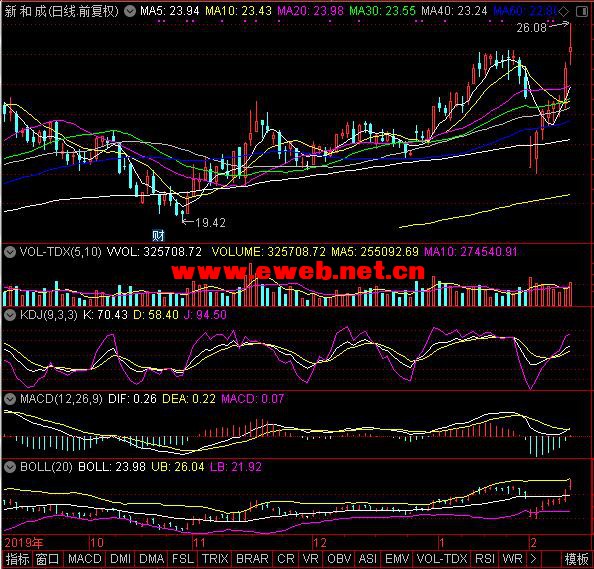Open the 指标 button at bottom left
Image resolution: width=594 pixels, height=569 pixels.
(x=17, y=559)
